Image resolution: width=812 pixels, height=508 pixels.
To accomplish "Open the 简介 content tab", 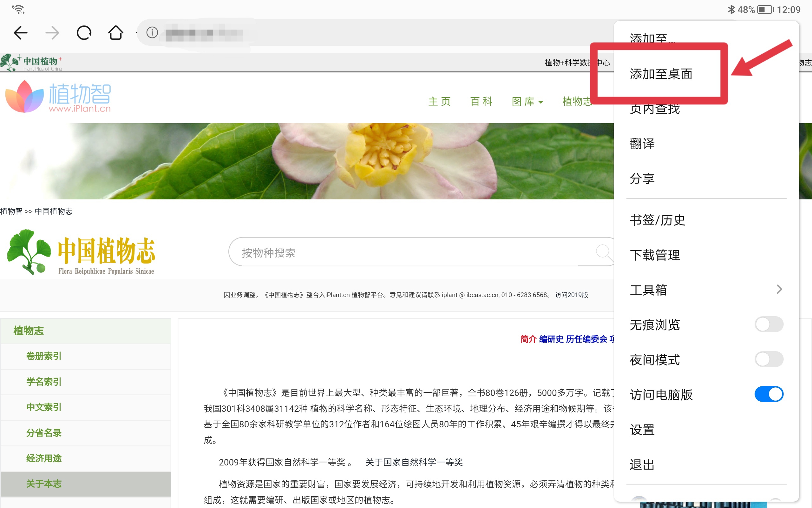I will coord(528,339).
